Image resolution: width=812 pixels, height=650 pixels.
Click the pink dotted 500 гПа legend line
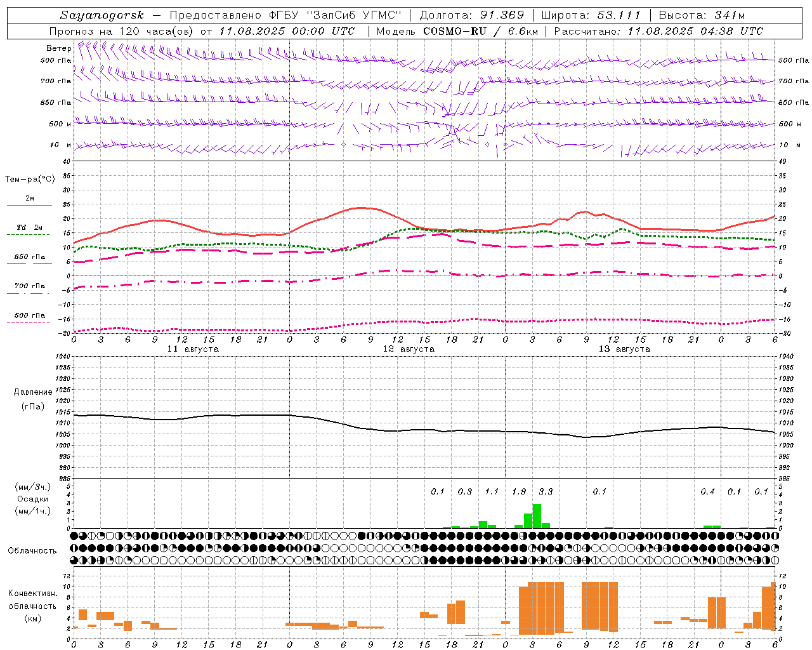[x=29, y=322]
